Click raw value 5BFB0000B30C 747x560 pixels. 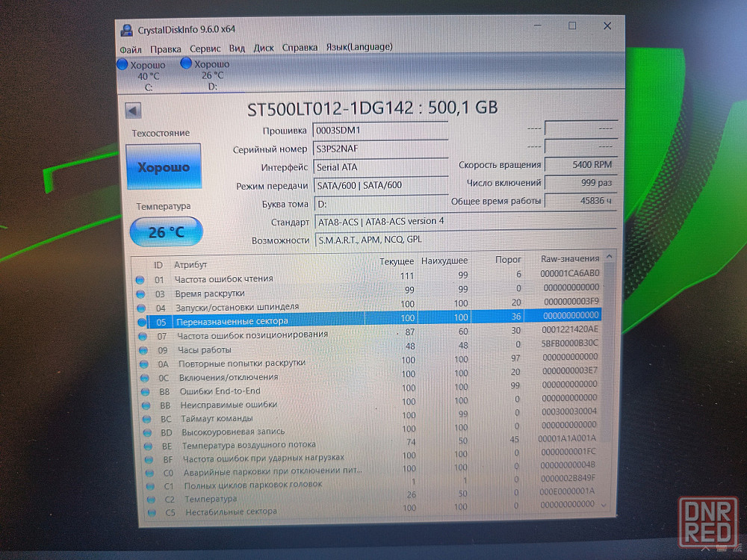tap(570, 343)
